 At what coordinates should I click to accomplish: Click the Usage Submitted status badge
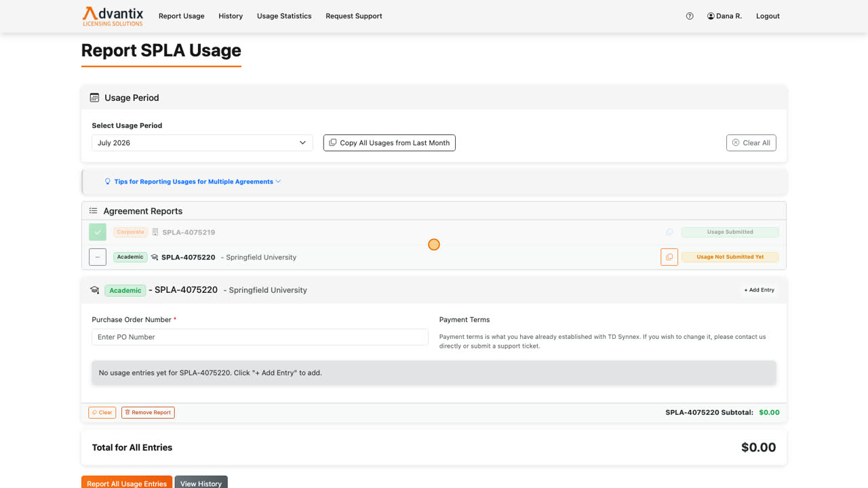coord(730,232)
